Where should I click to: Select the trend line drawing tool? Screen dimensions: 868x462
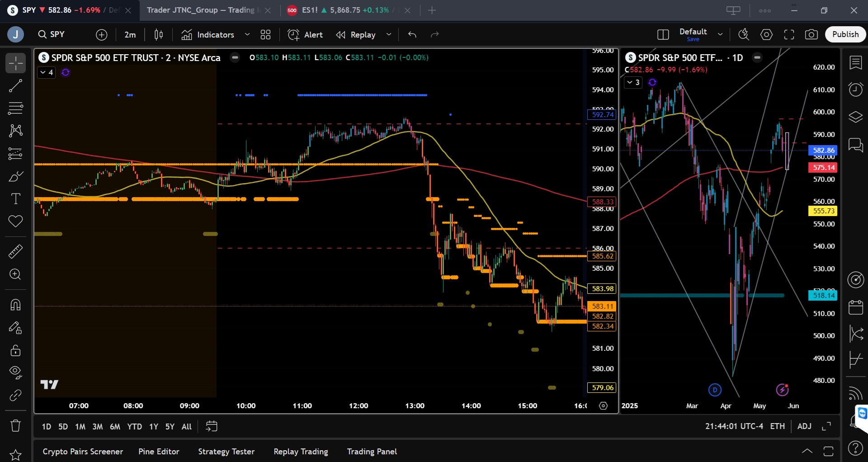coord(15,86)
